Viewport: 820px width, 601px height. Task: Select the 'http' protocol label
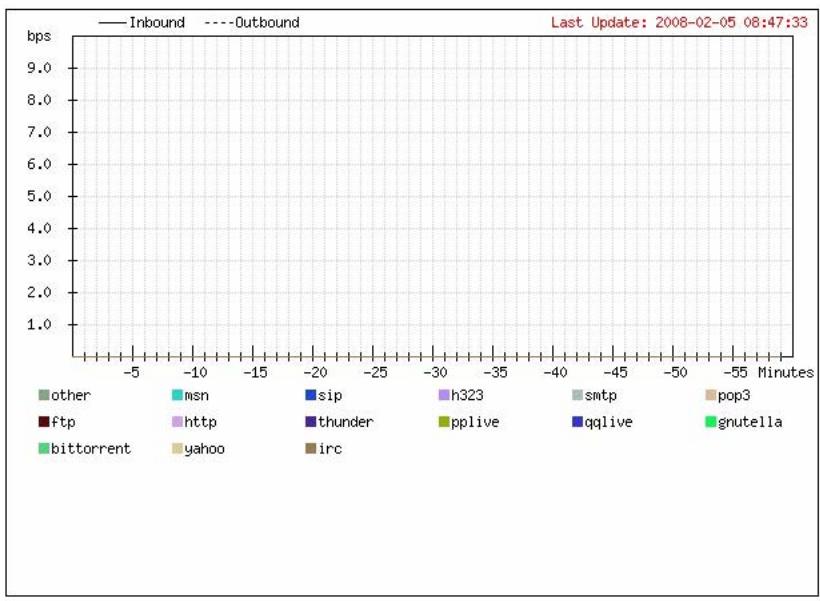point(200,422)
